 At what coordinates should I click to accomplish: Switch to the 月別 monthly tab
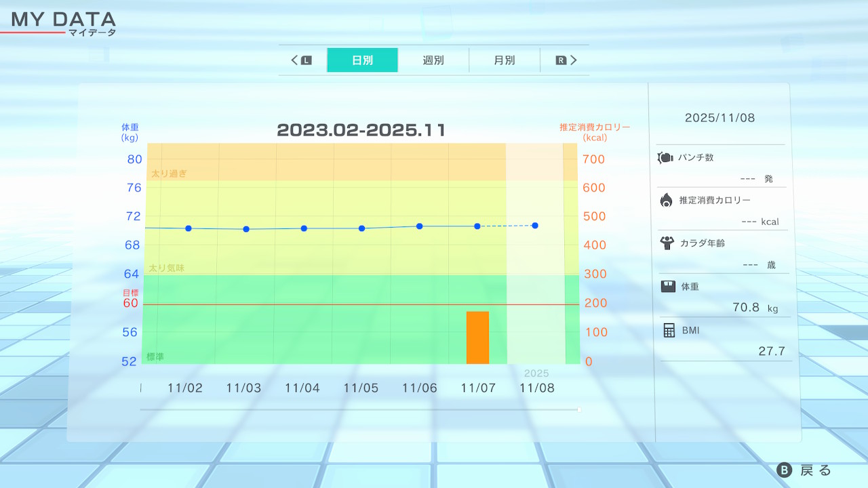(x=504, y=60)
